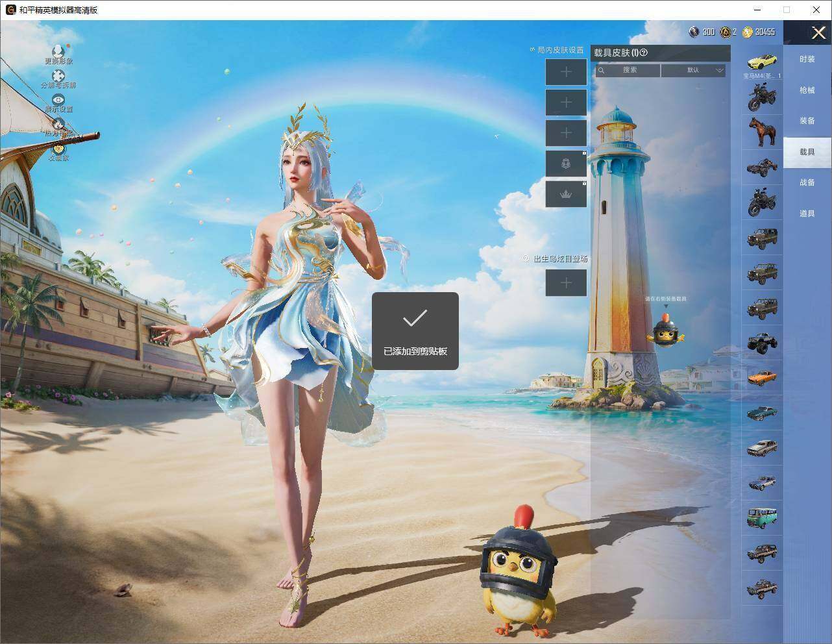Click the locked crown skin slot
832x644 pixels.
pyautogui.click(x=566, y=194)
